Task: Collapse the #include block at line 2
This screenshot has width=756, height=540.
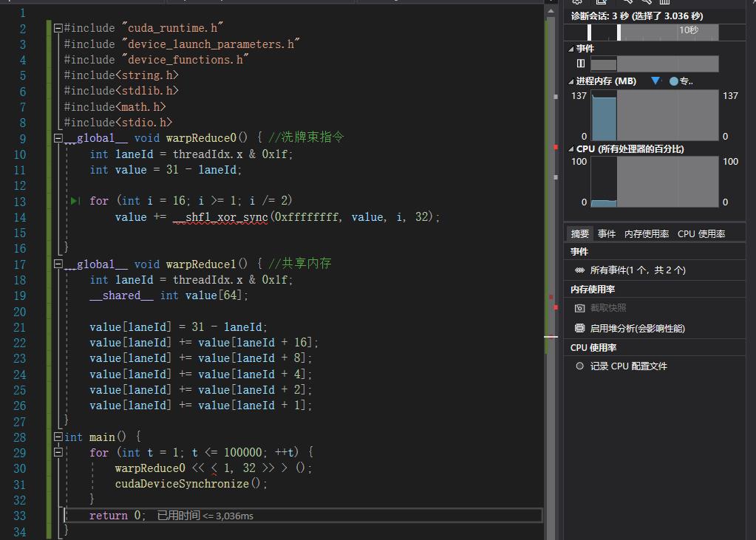Action: coord(58,28)
